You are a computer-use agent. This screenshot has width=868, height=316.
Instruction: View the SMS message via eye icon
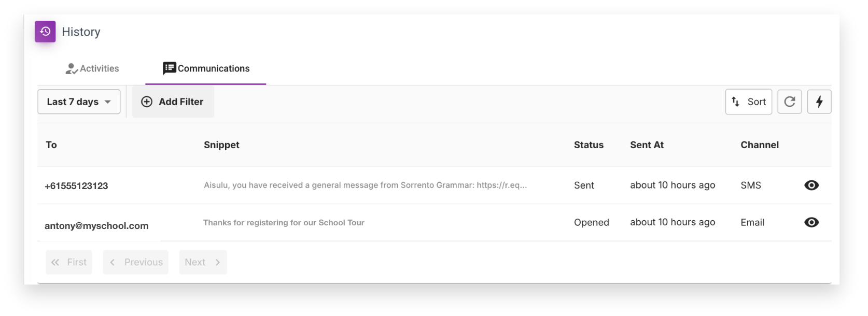[x=811, y=185]
